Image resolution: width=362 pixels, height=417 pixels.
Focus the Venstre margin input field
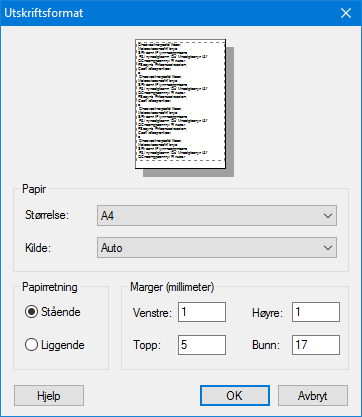coord(202,312)
